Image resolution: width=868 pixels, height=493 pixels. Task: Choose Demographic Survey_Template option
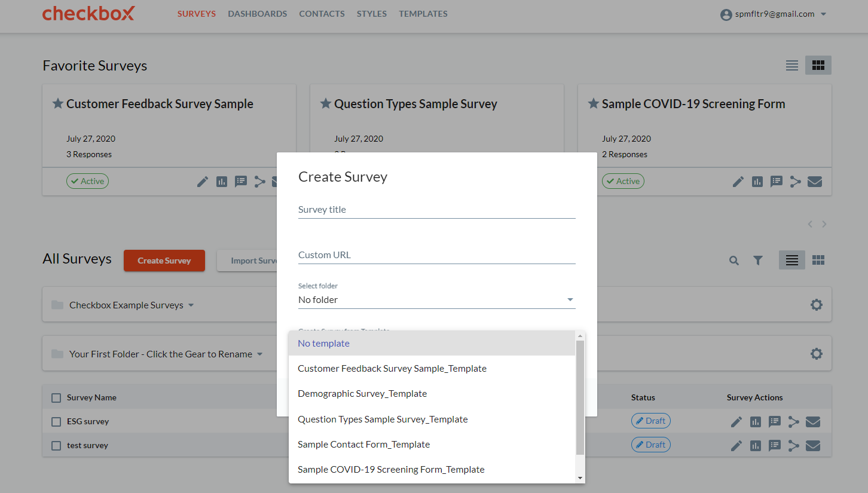tap(362, 394)
